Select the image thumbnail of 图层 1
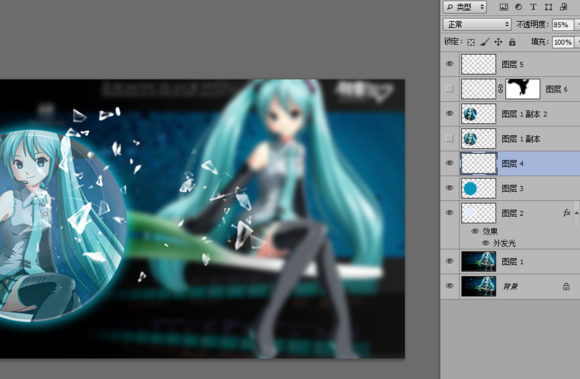This screenshot has width=580, height=379. point(478,261)
